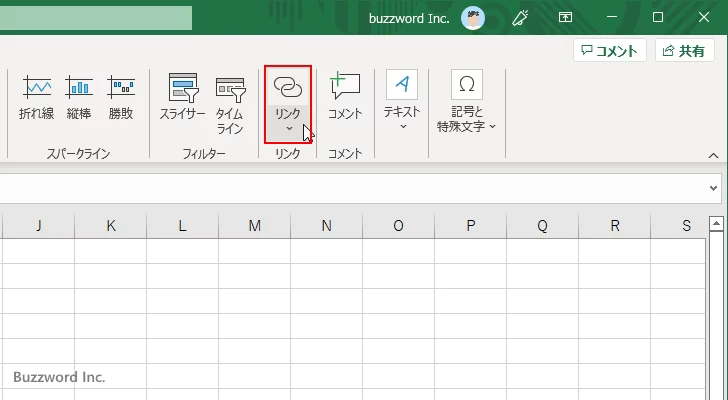728x400 pixels.
Task: Select column K header
Action: pos(110,226)
